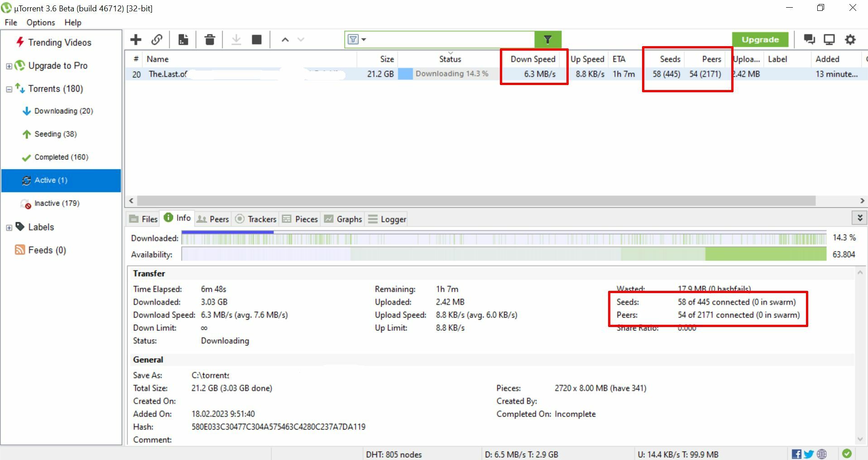This screenshot has width=868, height=460.
Task: Click the Availability bar
Action: point(504,255)
